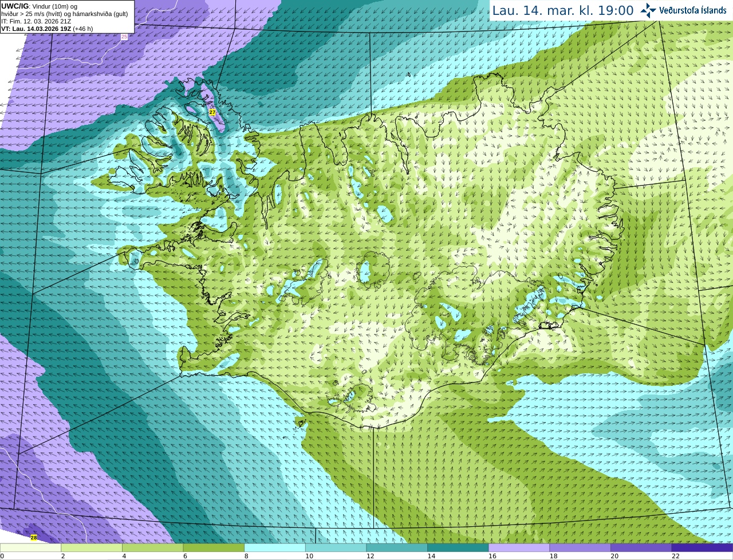Click the scale label 22
Screen dimensions: 733x560
pyautogui.click(x=676, y=556)
